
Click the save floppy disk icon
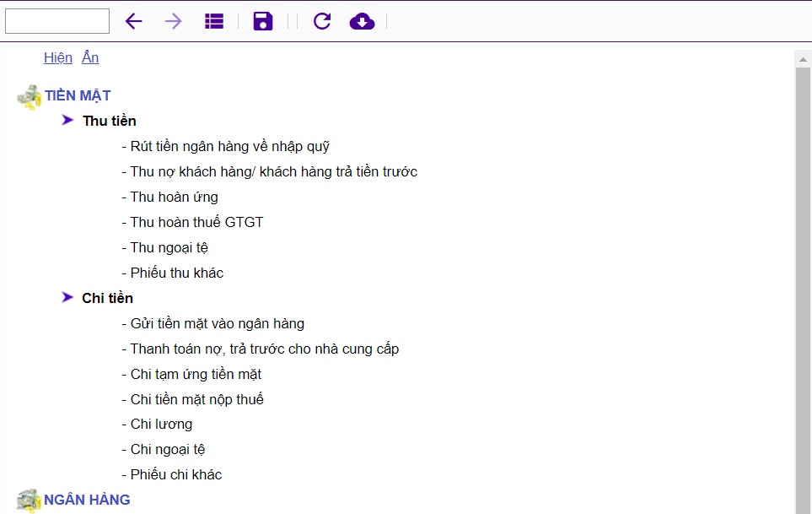(x=262, y=21)
